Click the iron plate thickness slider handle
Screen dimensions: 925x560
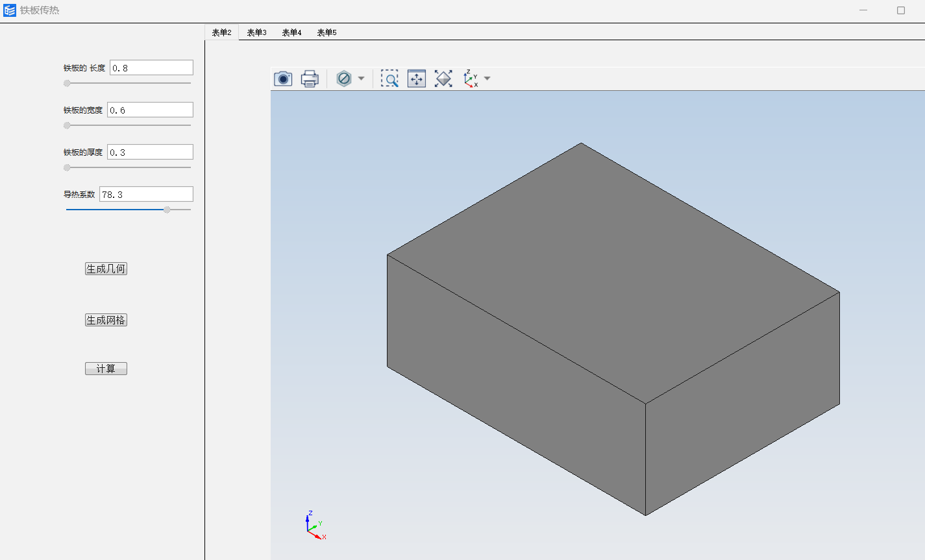tap(67, 167)
